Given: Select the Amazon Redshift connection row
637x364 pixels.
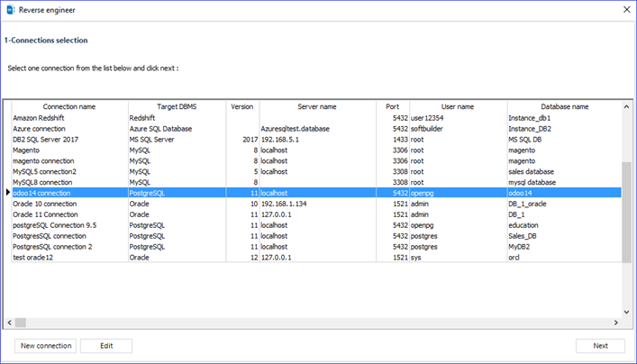Looking at the screenshot, I should [316, 118].
